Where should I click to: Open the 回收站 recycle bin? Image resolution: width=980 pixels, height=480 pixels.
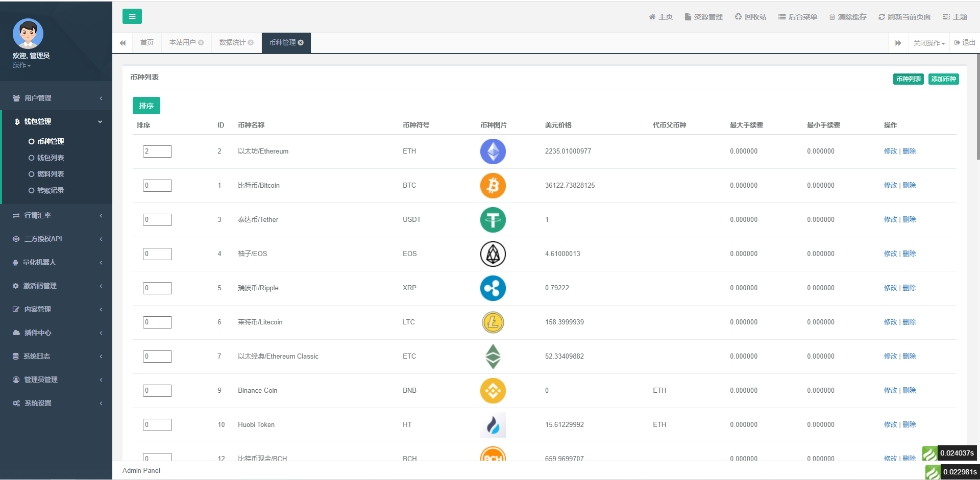click(x=750, y=17)
